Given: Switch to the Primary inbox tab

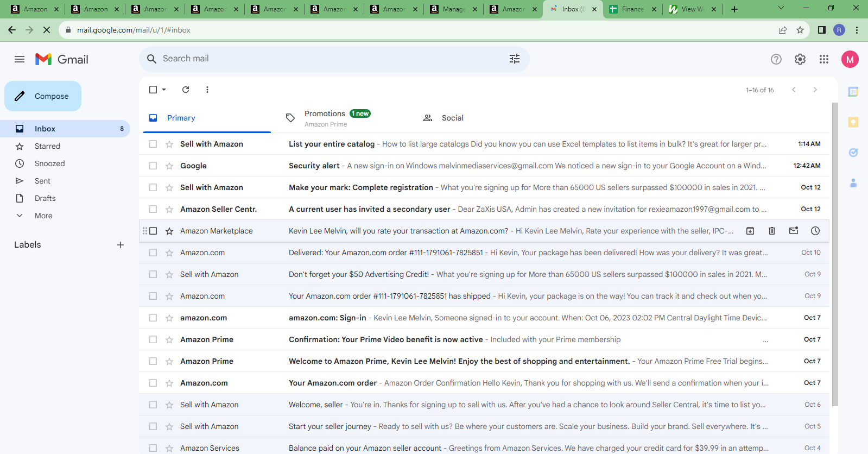Looking at the screenshot, I should pos(207,118).
